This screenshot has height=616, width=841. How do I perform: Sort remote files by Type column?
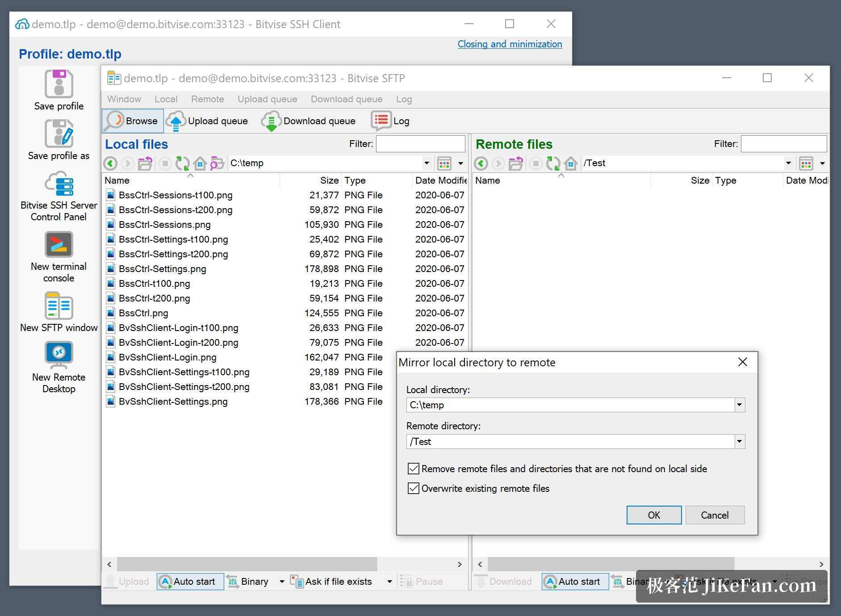coord(747,180)
